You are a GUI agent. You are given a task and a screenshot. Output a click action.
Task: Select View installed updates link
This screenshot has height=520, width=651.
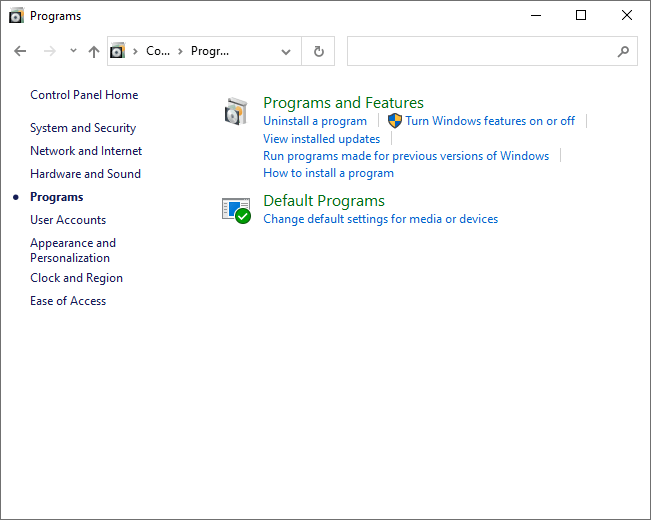pos(321,139)
